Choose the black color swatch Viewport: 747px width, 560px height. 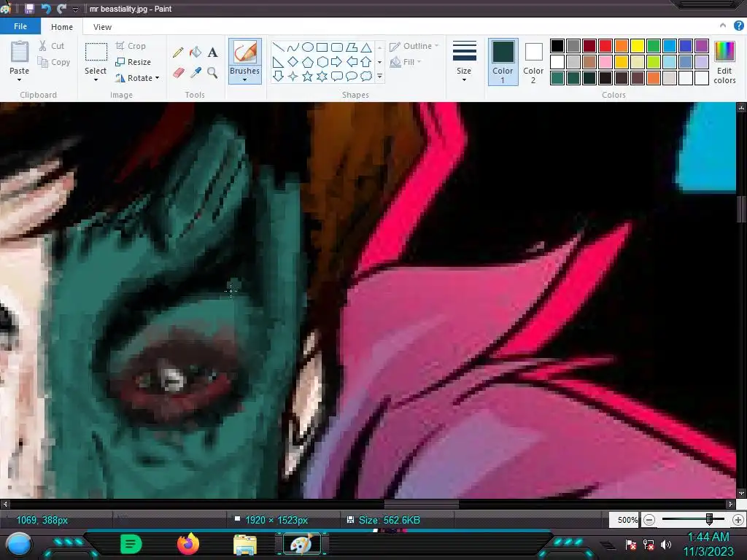click(x=557, y=46)
